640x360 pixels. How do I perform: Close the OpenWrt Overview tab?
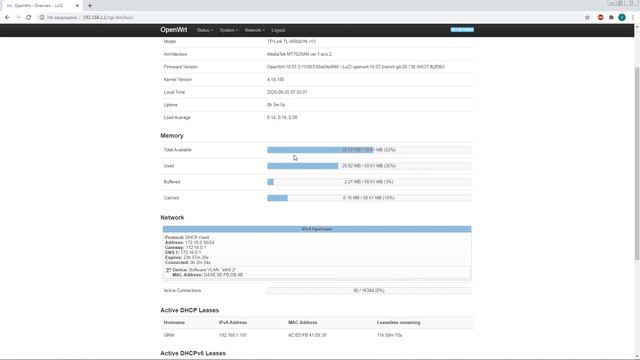click(x=77, y=6)
